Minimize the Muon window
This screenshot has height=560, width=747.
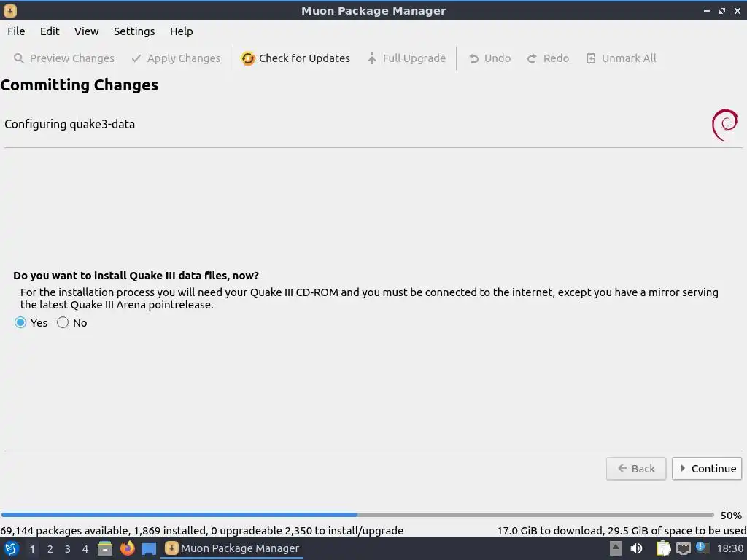point(706,10)
